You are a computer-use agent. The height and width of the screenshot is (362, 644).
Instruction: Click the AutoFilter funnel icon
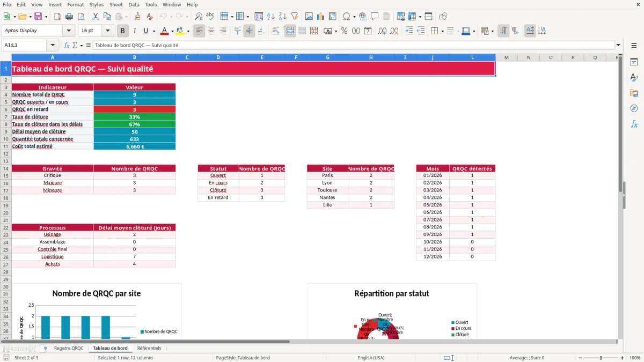(294, 17)
